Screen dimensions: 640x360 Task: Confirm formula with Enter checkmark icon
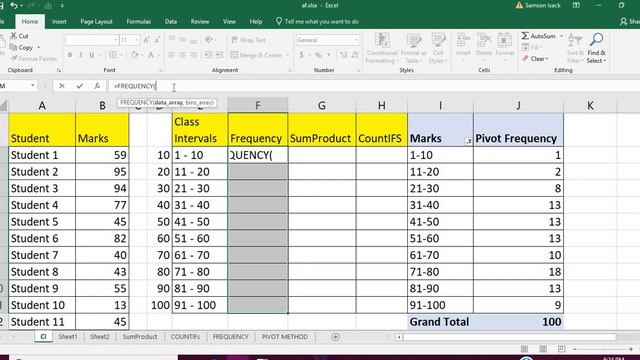[80, 86]
